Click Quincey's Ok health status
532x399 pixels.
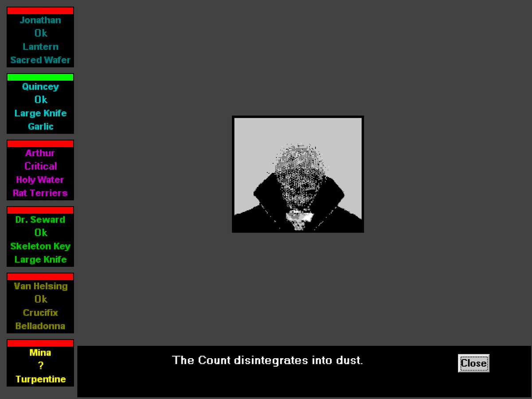40,100
